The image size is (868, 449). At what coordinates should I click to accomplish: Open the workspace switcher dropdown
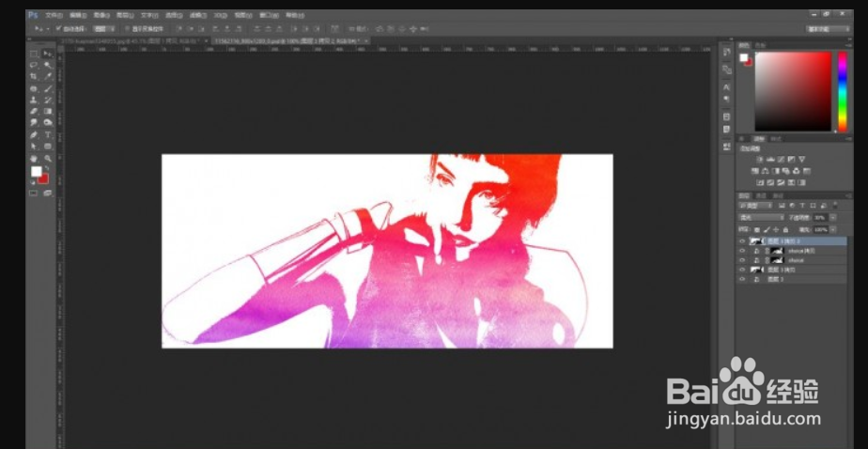point(829,29)
